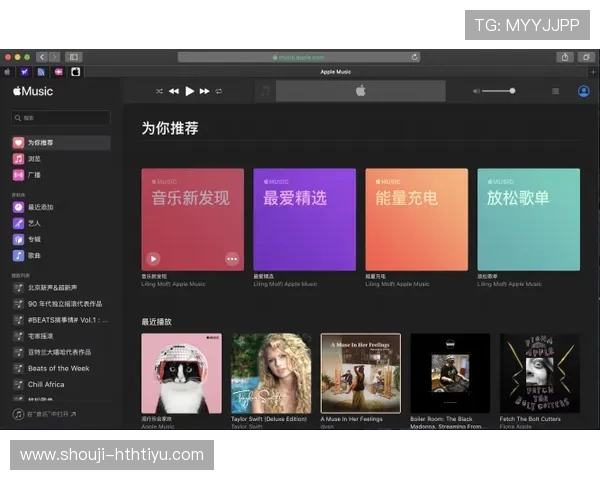Click 音乐新发现 caption under card
600x480 pixels.
[x=154, y=276]
